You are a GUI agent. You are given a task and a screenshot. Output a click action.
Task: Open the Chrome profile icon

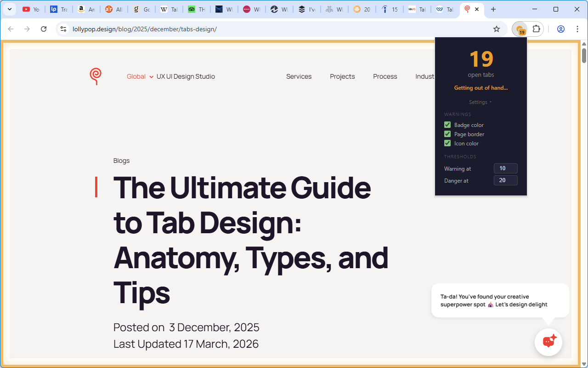561,29
